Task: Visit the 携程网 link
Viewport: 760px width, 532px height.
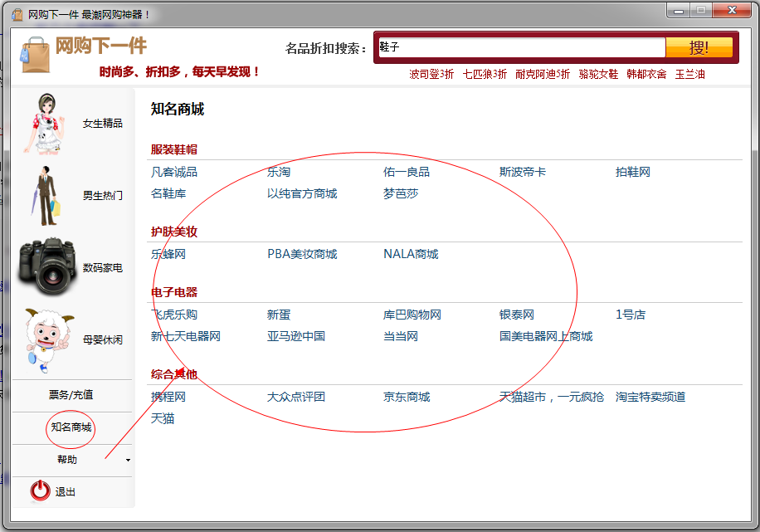Action: 168,398
